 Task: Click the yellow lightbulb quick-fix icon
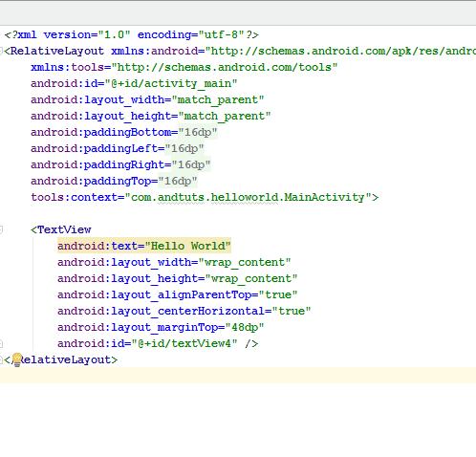17,359
